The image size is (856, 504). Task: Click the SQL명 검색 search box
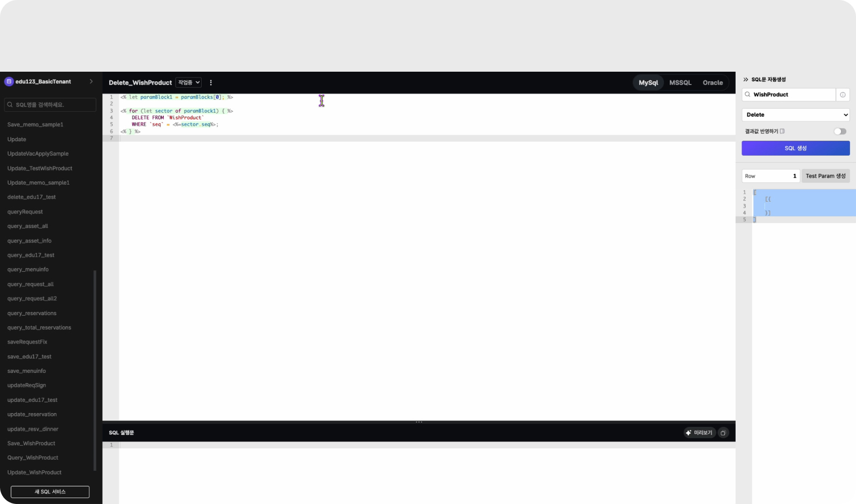tap(50, 105)
